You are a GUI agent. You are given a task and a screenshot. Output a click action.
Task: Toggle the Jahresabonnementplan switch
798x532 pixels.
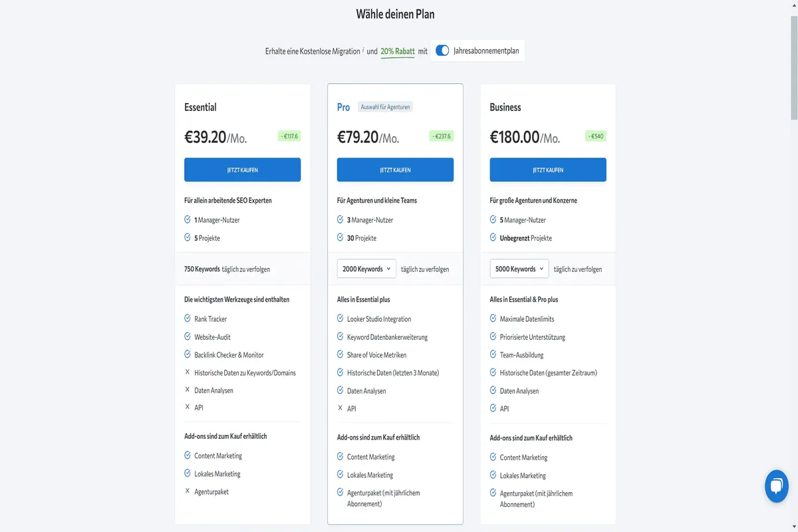(442, 51)
